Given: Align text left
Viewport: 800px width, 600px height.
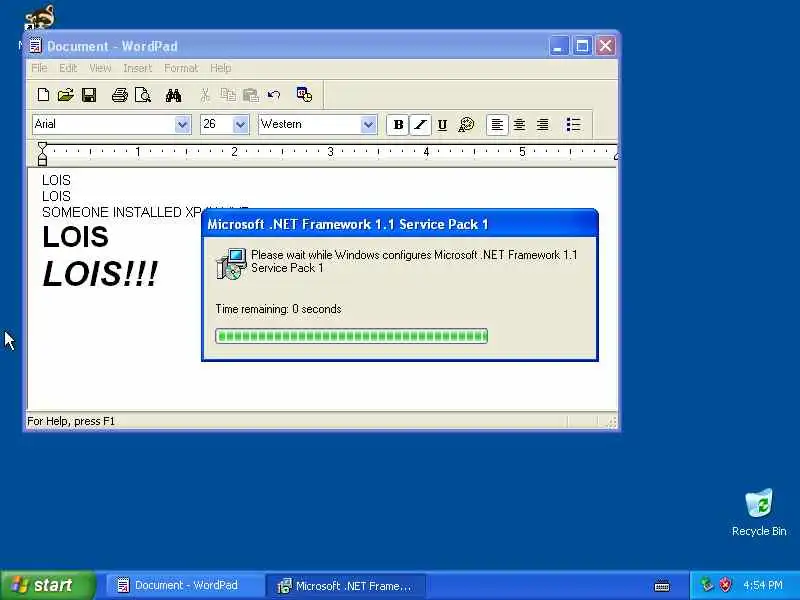Looking at the screenshot, I should click(497, 124).
